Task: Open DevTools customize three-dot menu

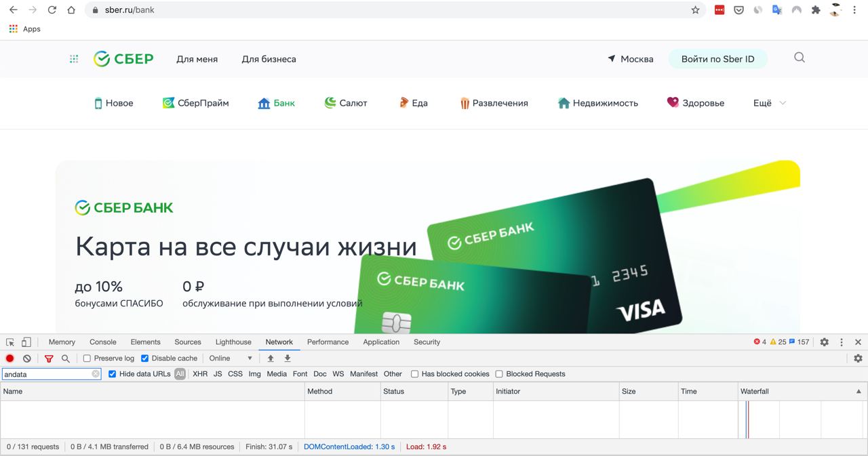Action: (842, 342)
